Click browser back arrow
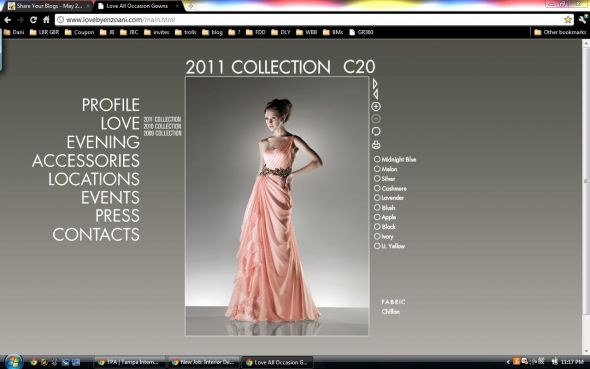The height and width of the screenshot is (369, 590). (x=8, y=20)
